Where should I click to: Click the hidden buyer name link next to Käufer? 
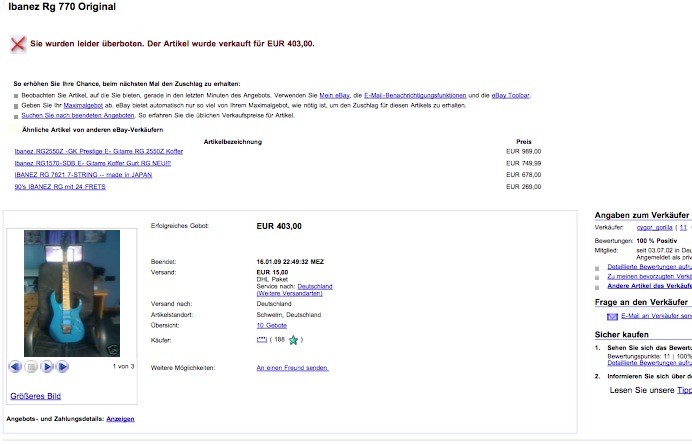click(262, 339)
